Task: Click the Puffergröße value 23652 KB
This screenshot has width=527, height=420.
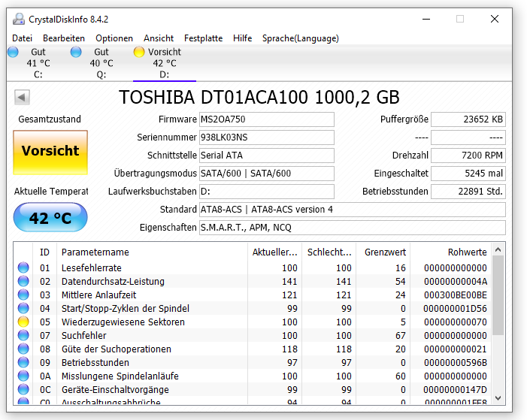Action: click(468, 119)
